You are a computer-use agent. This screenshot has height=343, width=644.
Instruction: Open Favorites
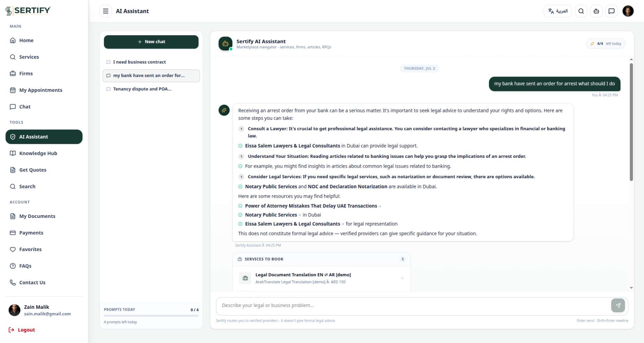coord(44,249)
